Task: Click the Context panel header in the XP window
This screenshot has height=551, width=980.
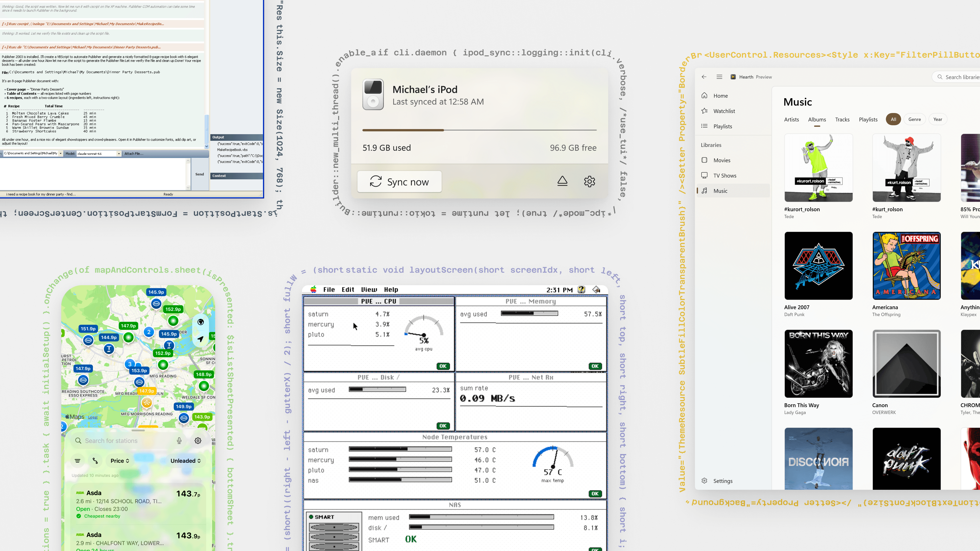Action: click(237, 176)
